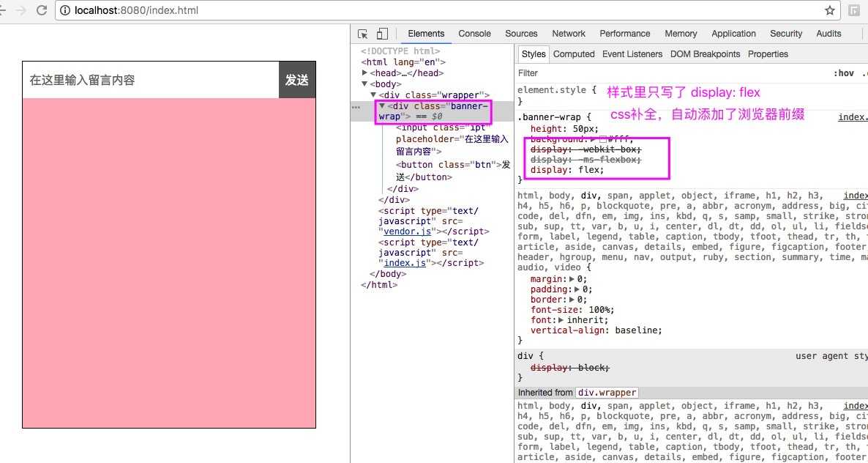Open the Audits tab
Viewport: 868px width, 463px height.
(828, 34)
